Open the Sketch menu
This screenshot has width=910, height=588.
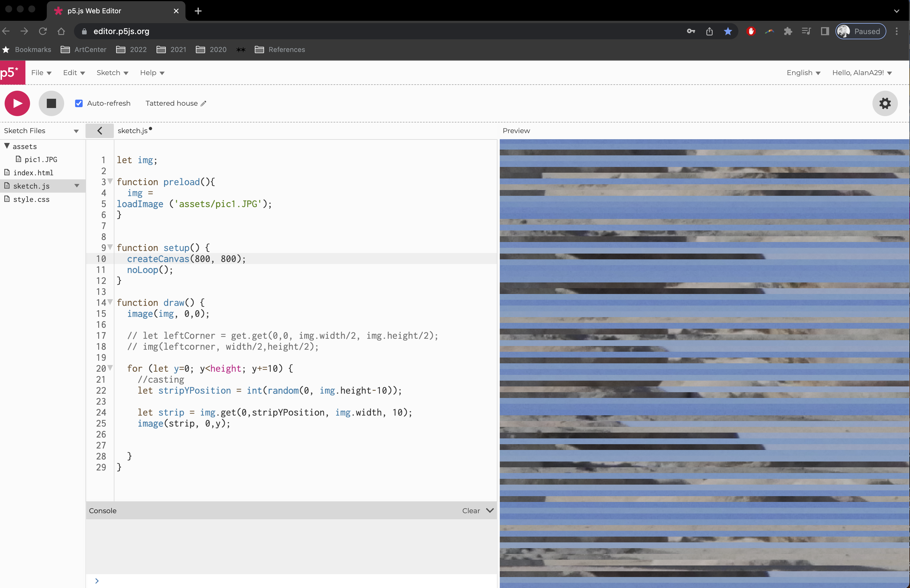pos(112,72)
